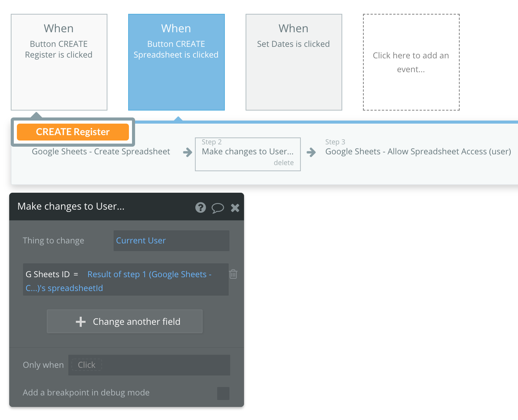Select Button CREATE Register is clicked event
This screenshot has width=518, height=420.
pyautogui.click(x=59, y=62)
